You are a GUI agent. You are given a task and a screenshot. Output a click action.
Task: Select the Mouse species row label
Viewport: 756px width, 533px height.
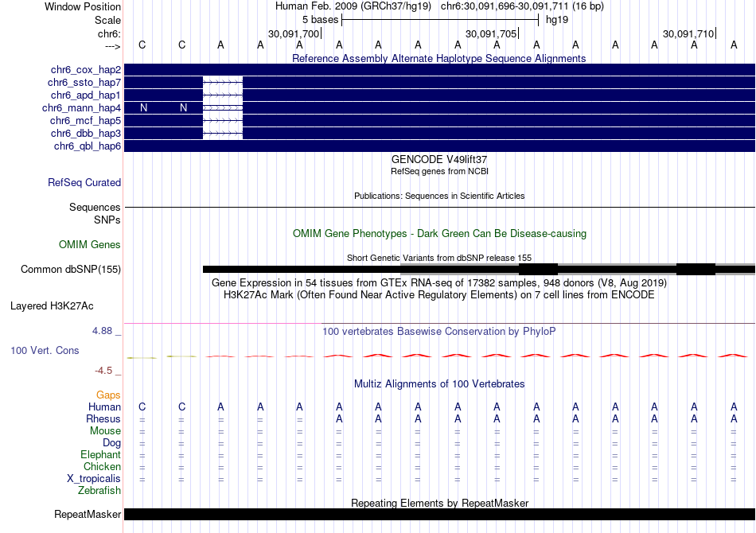105,431
